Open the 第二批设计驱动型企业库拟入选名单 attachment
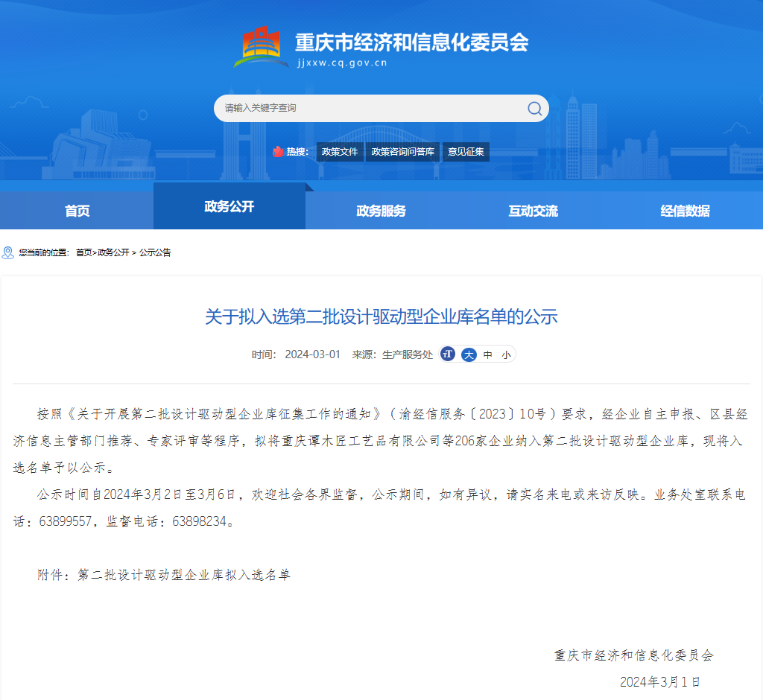 184,575
